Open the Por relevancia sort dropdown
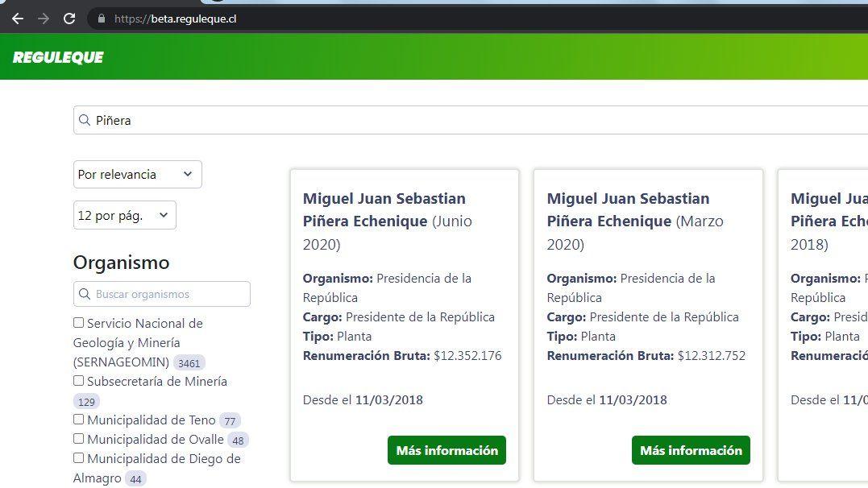 point(137,174)
